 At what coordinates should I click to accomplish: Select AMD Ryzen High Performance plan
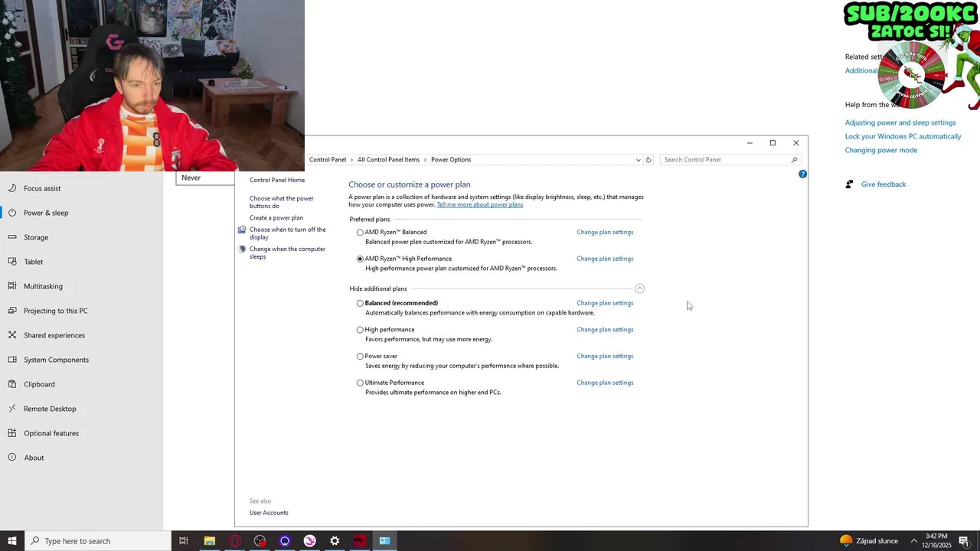pyautogui.click(x=360, y=259)
